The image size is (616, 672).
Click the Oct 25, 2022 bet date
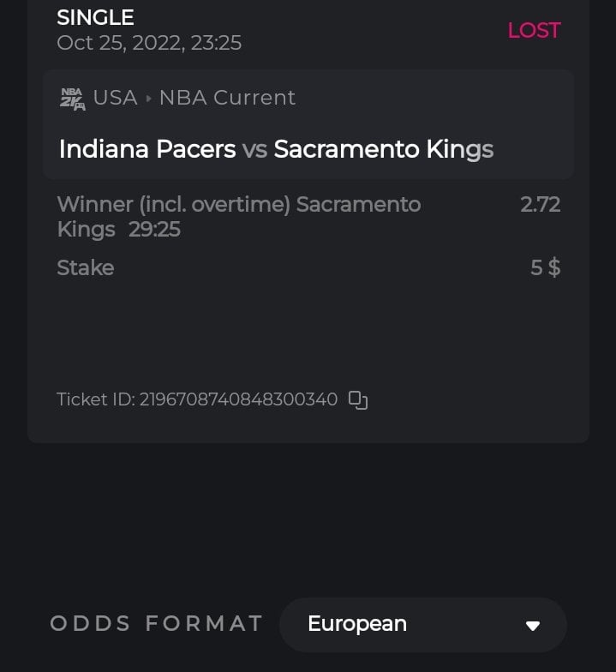[149, 42]
